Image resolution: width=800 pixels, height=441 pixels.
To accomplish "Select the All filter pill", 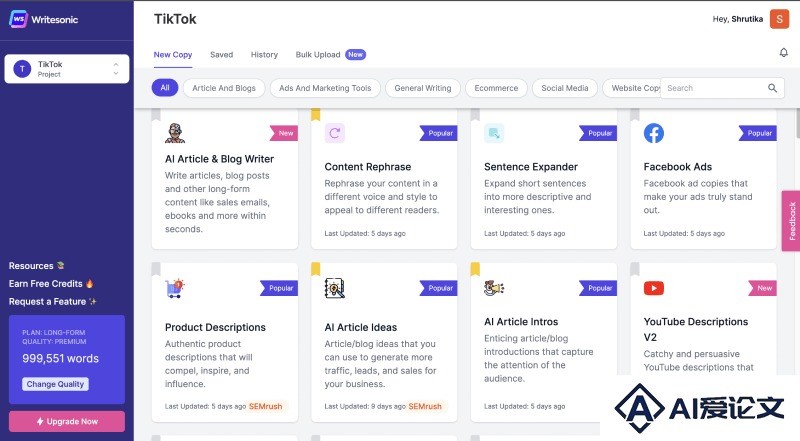I will point(165,88).
